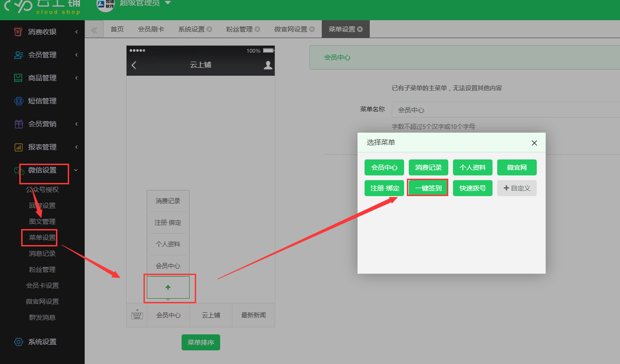Image resolution: width=620 pixels, height=364 pixels.
Task: Click the 系统设置 gear icon
Action: tap(18, 341)
